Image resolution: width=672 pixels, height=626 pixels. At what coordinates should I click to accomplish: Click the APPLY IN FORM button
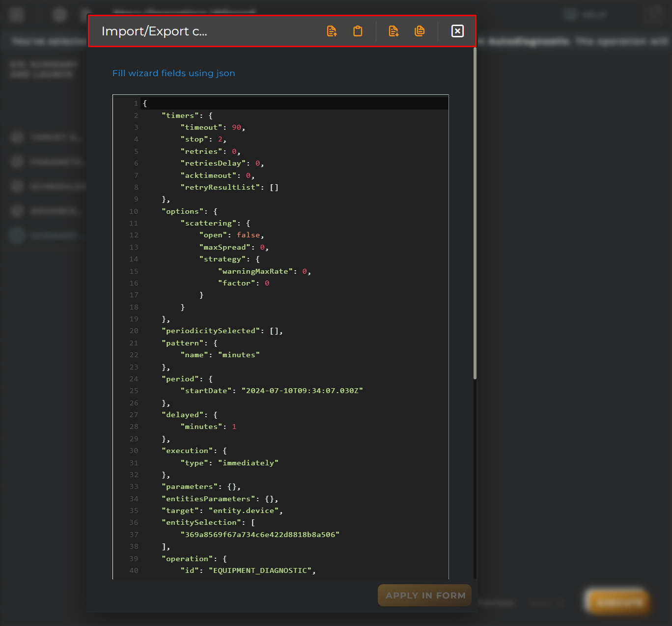425,595
